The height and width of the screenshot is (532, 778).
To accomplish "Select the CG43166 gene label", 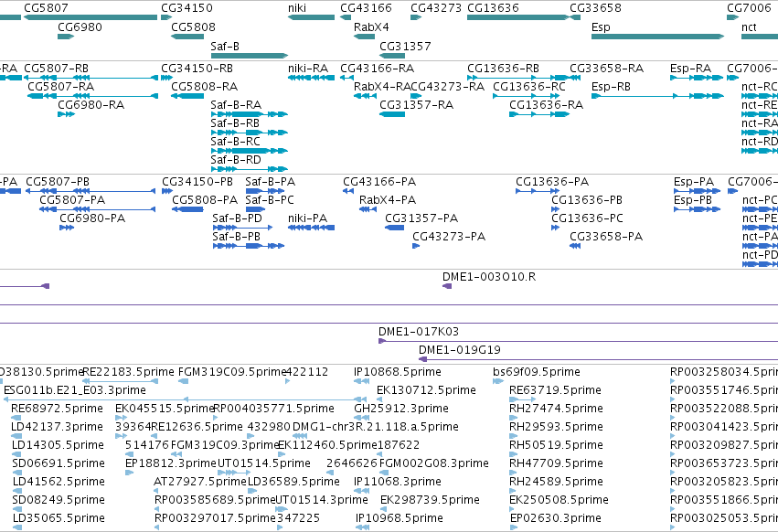I will 366,8.
